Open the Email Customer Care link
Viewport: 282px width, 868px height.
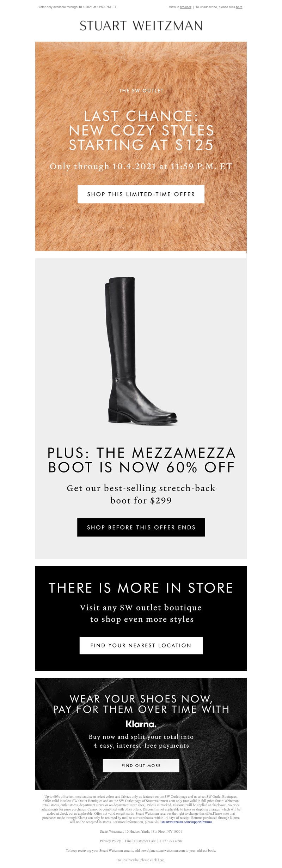pyautogui.click(x=140, y=841)
